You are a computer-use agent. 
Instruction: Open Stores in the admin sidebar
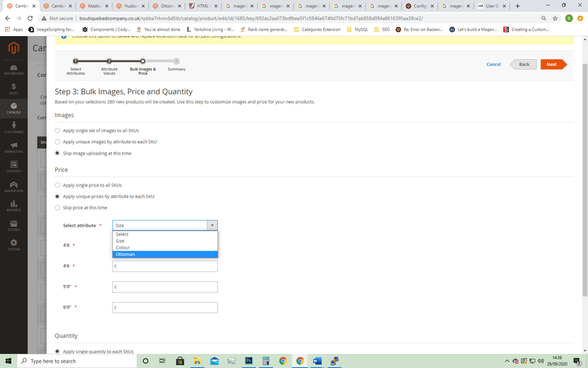click(x=14, y=225)
